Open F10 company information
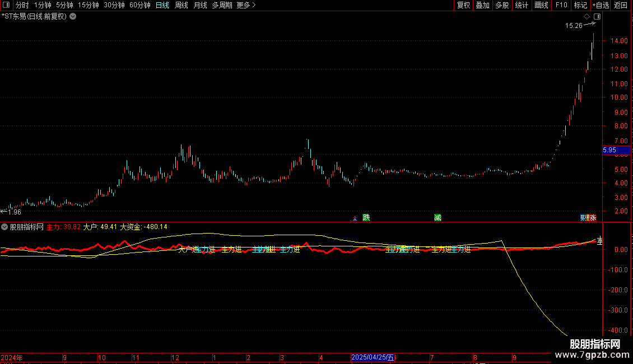The height and width of the screenshot is (364, 633). click(561, 5)
